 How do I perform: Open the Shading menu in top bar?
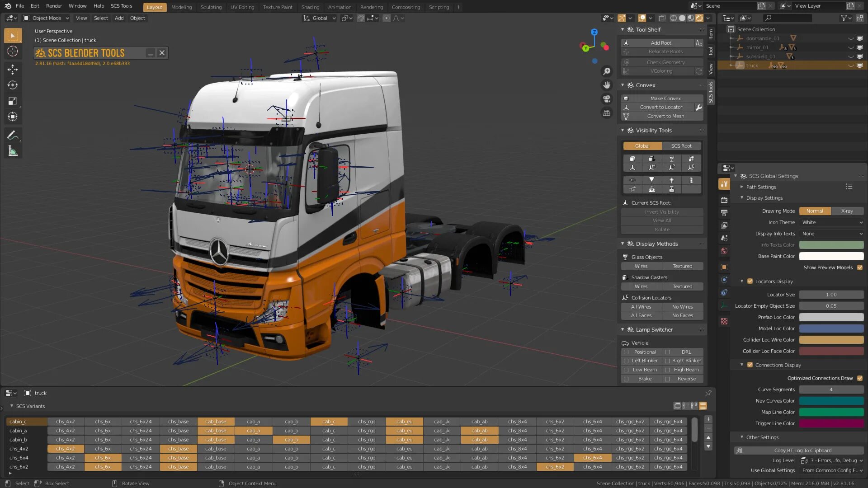[310, 7]
